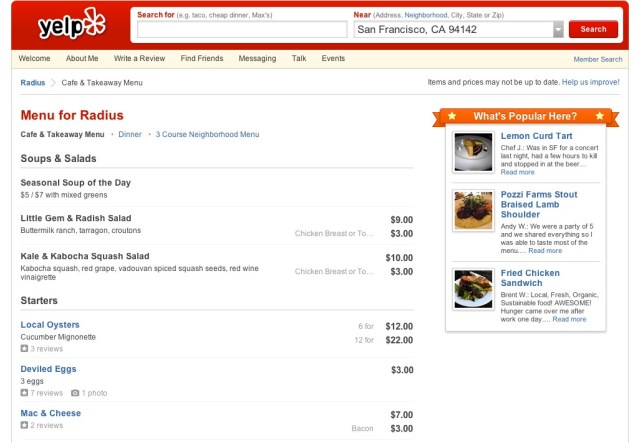
Task: Click the Yelp logo
Action: point(70,25)
